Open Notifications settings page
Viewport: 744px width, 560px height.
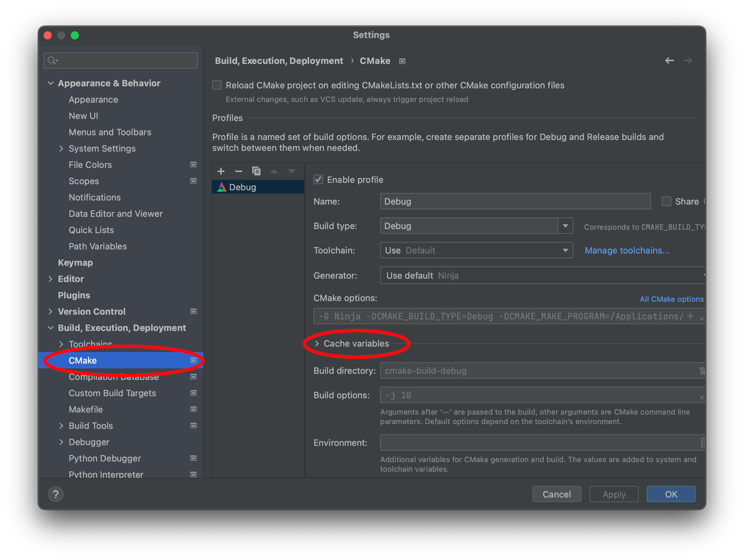95,197
